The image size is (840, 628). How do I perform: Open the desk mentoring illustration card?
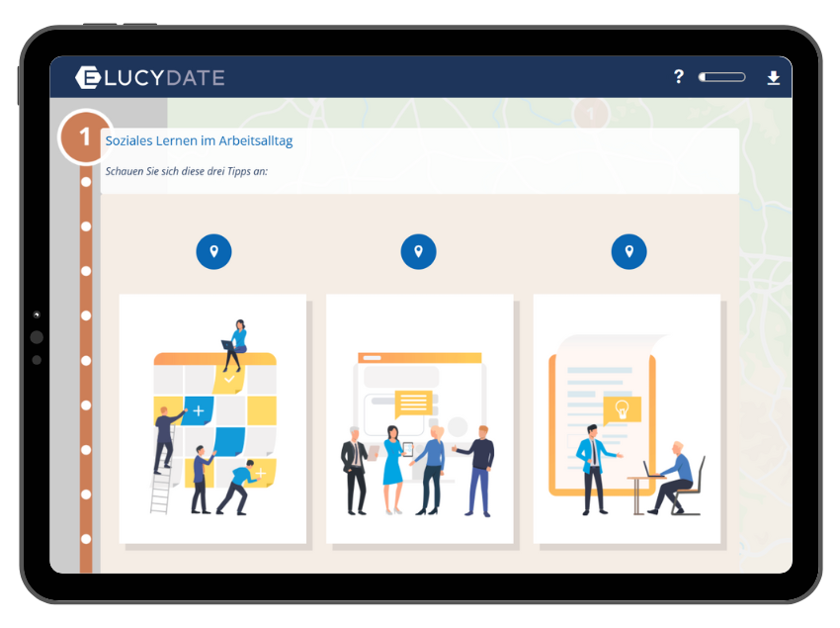pyautogui.click(x=627, y=418)
